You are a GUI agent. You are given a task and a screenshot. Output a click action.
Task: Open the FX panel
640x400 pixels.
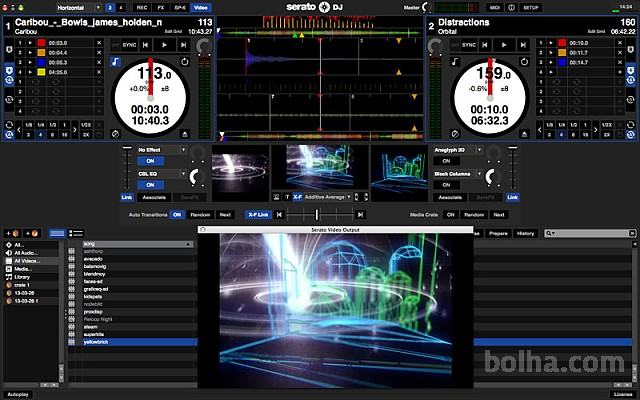tap(161, 8)
